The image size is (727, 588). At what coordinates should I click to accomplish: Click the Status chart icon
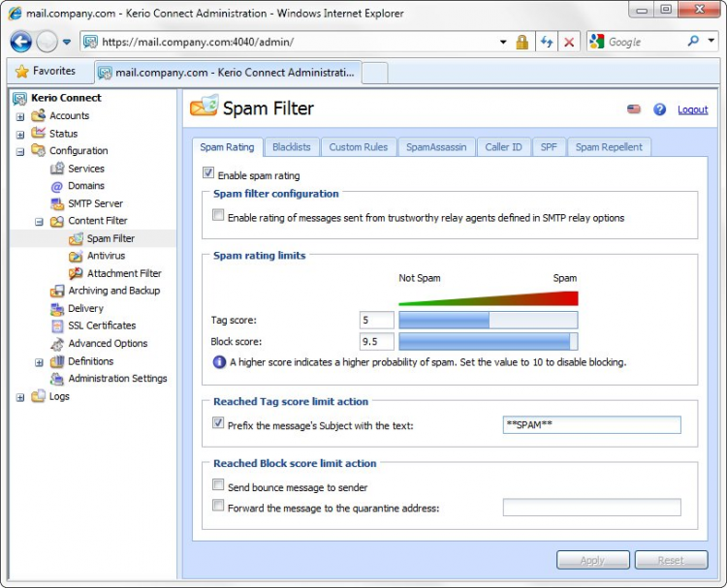tap(38, 133)
